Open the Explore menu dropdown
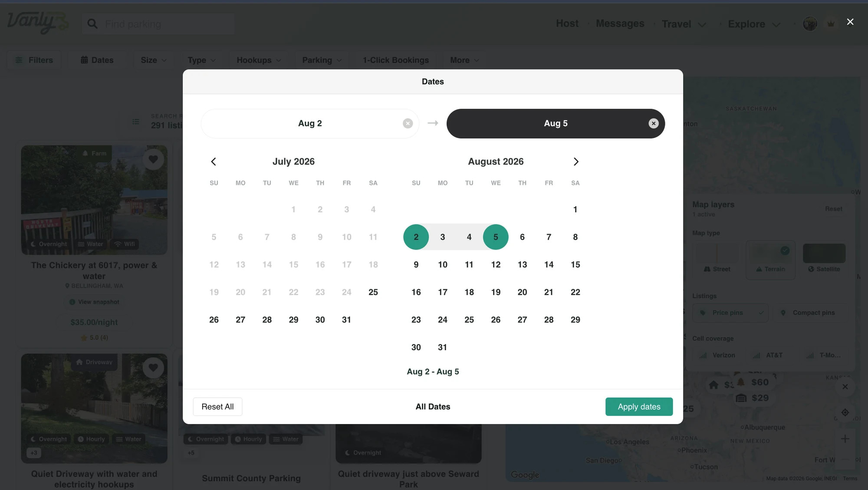 [754, 24]
